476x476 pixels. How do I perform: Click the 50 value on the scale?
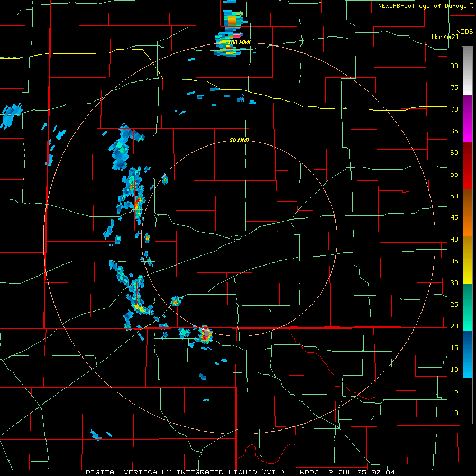(x=454, y=196)
